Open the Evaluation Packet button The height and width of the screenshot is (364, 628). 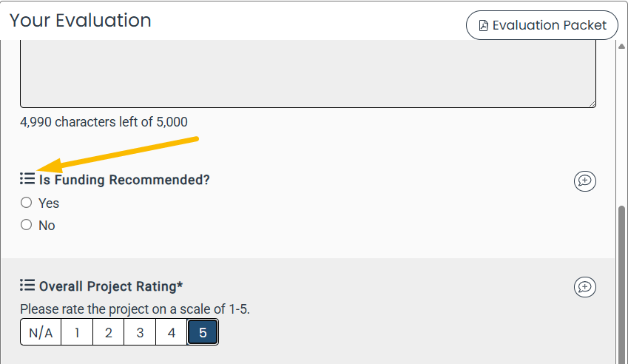pyautogui.click(x=541, y=25)
